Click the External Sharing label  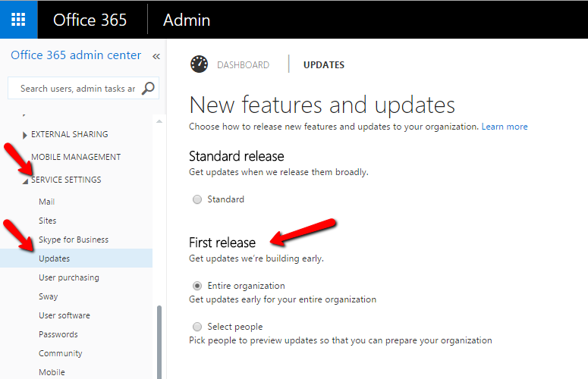(69, 134)
